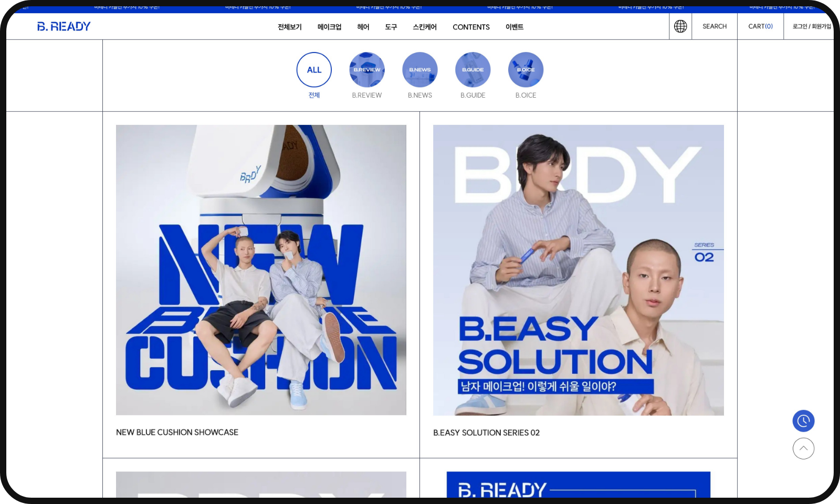Open NEW BLUE CUSHION SHOWCASE article
The width and height of the screenshot is (840, 504).
261,269
